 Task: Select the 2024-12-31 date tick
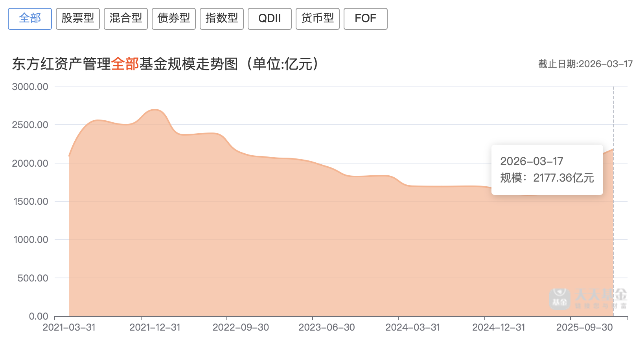499,327
